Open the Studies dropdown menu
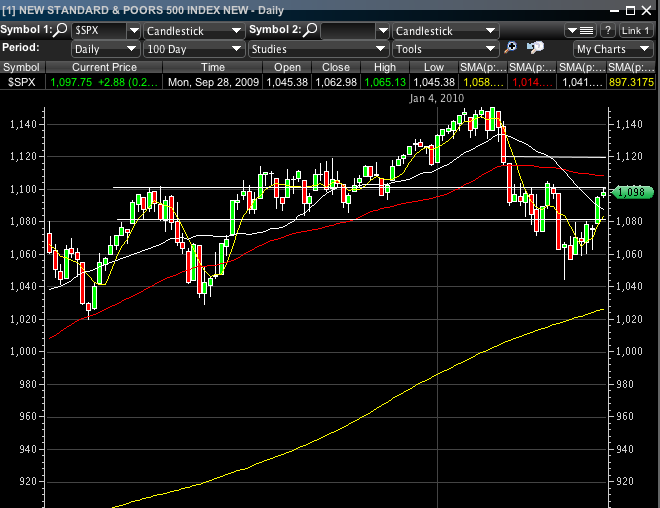 coord(318,48)
